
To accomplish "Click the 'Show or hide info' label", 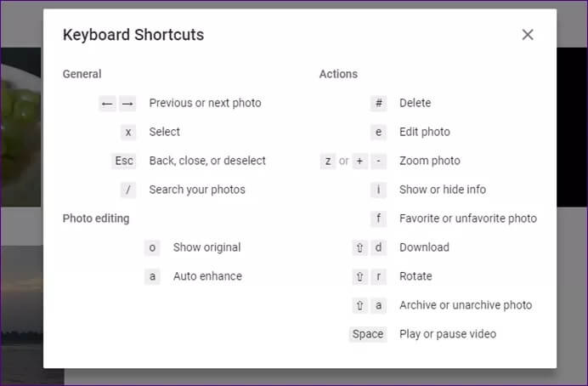I will point(443,190).
